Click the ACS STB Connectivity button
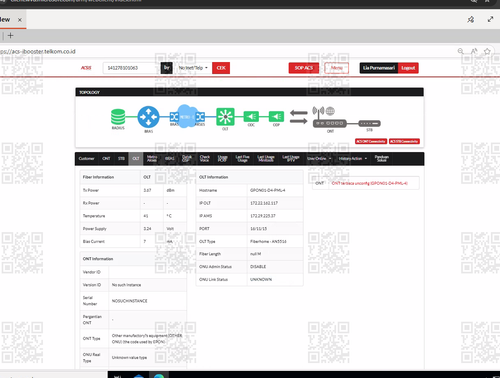The image size is (500, 378). coord(404,141)
